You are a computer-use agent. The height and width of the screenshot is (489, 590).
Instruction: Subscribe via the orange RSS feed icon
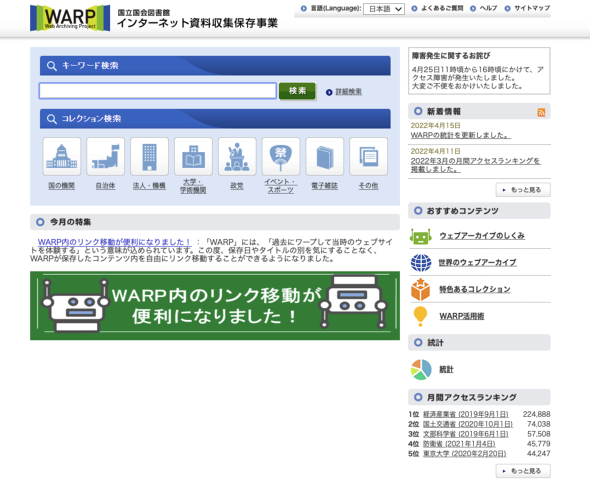tap(541, 112)
